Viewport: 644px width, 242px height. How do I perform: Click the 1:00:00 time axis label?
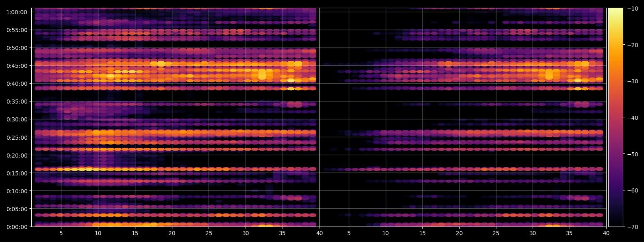click(17, 12)
